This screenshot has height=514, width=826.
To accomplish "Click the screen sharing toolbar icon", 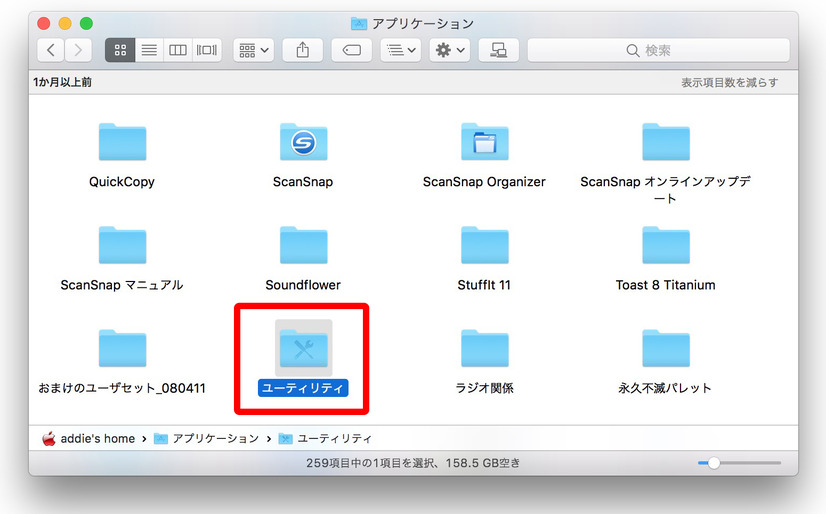I will [x=498, y=50].
